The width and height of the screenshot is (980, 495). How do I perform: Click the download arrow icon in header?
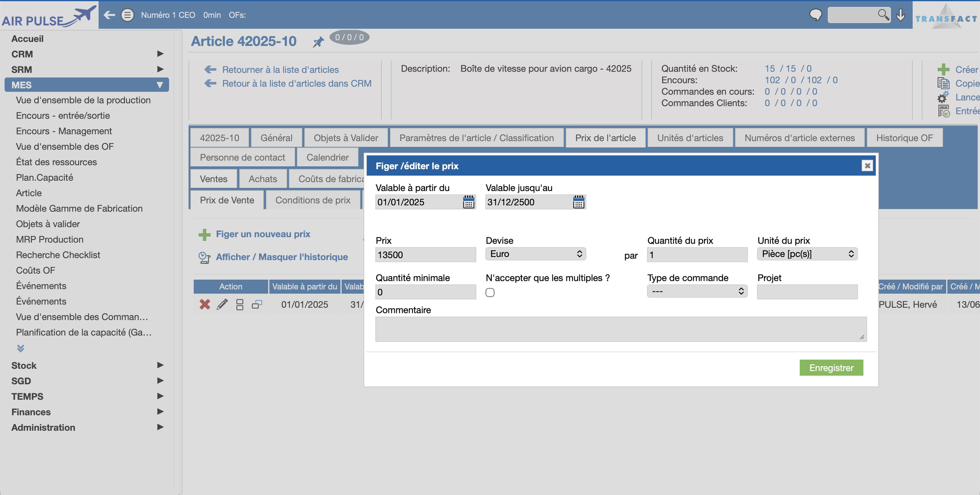tap(901, 15)
